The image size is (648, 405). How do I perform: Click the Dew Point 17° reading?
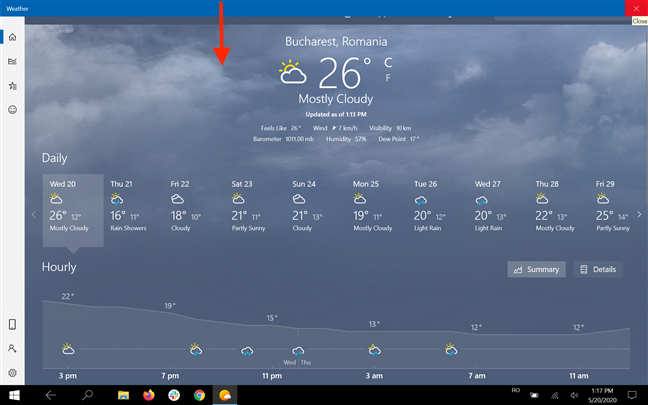click(399, 139)
